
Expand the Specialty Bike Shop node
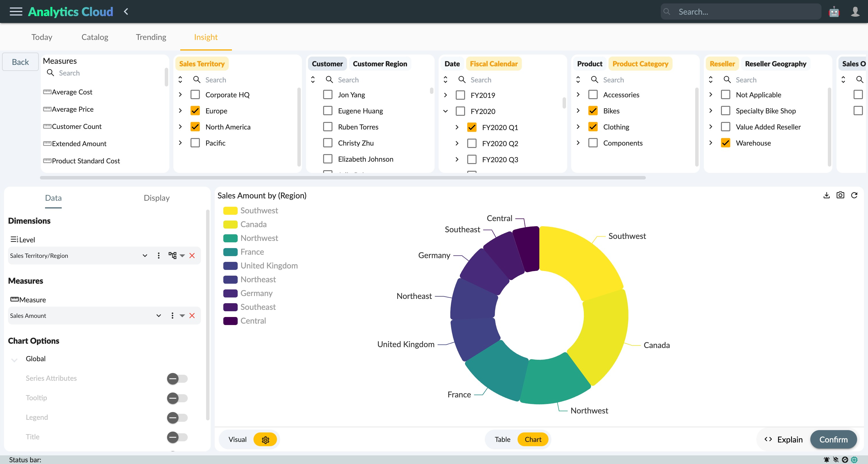click(711, 111)
